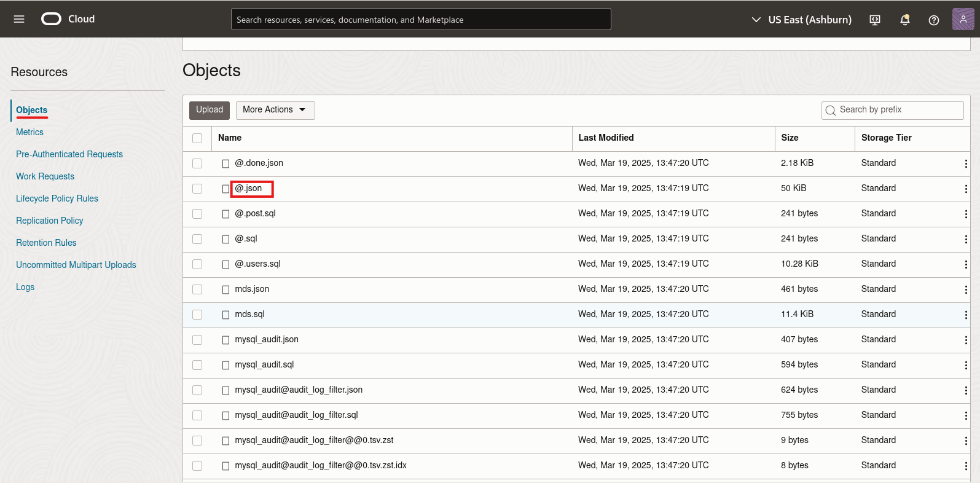Open actions menu for @.sql row
This screenshot has width=980, height=483.
click(966, 239)
